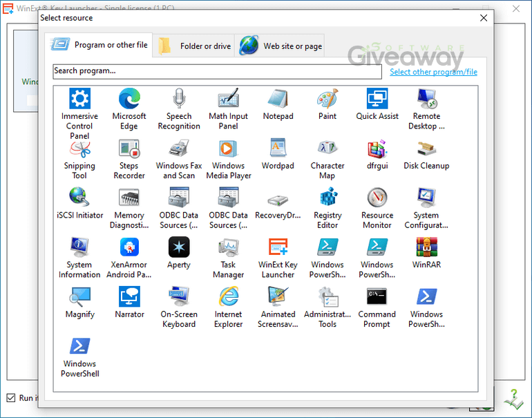Select Remote Desktop icon
Screen dimensions: 532x418
coord(426,98)
